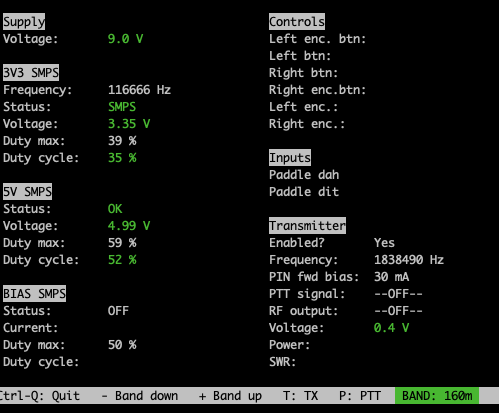
Task: Click the Supply section header
Action: pyautogui.click(x=24, y=22)
